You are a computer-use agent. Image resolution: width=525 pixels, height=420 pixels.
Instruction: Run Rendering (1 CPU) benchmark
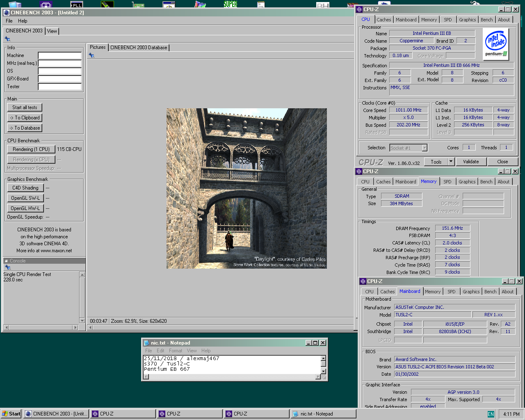pos(31,149)
